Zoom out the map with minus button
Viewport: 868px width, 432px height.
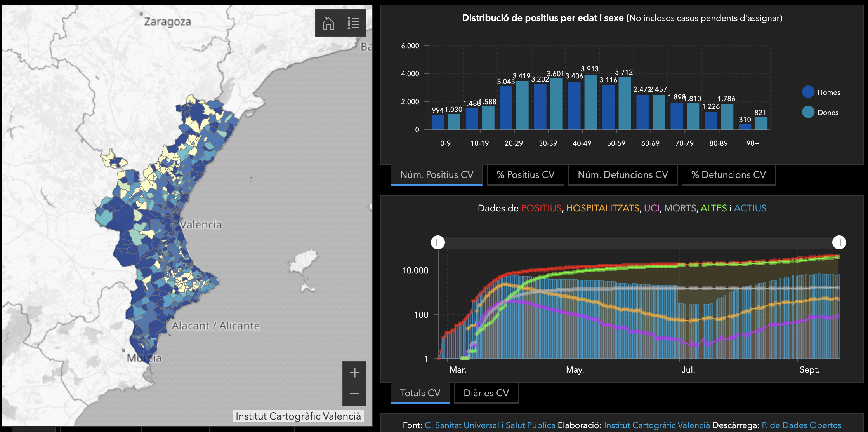click(x=354, y=394)
